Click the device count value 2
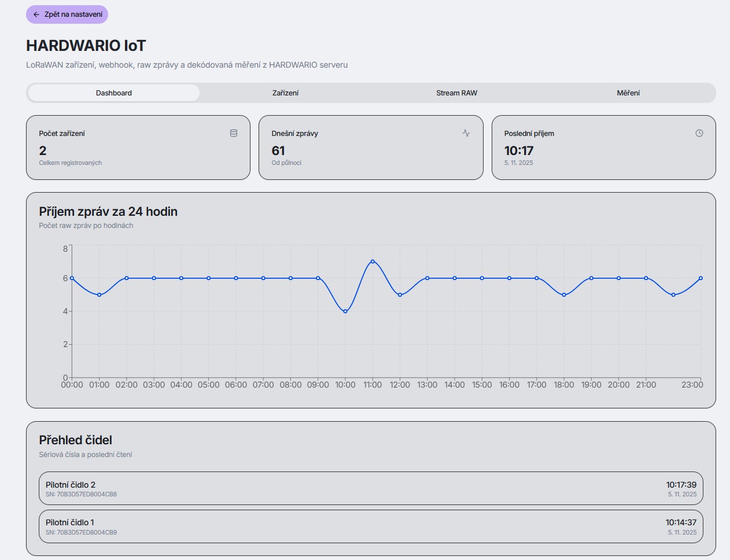This screenshot has height=560, width=730. (x=43, y=151)
